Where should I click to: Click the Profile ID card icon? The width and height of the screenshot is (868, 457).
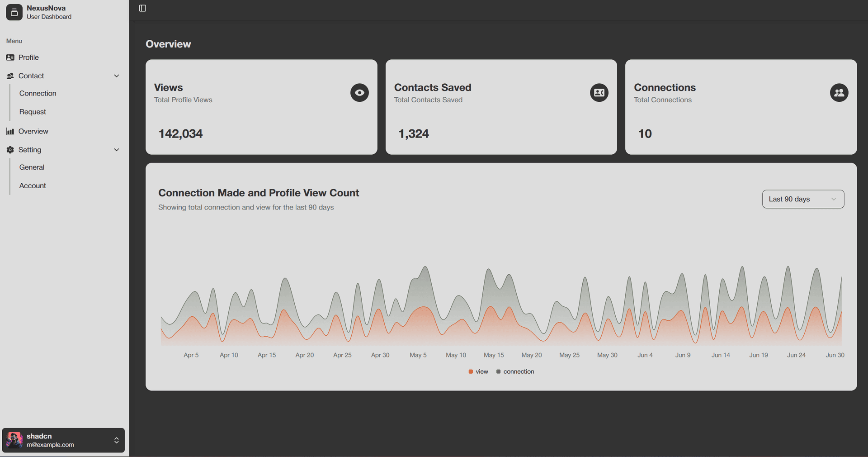click(x=10, y=57)
